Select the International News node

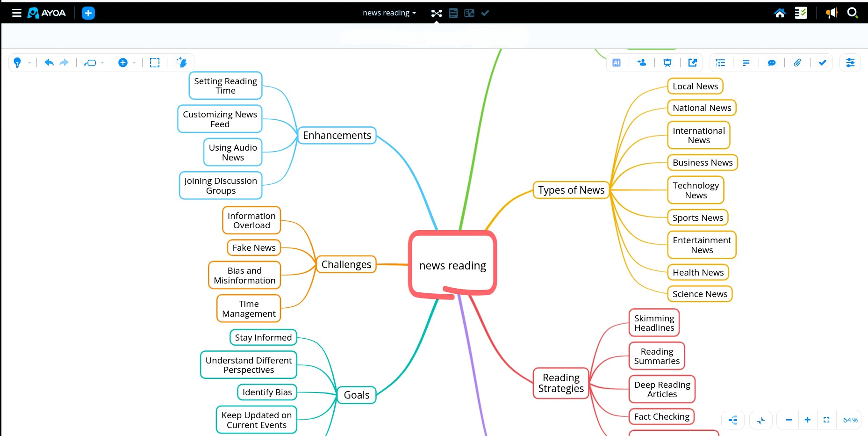coord(699,135)
